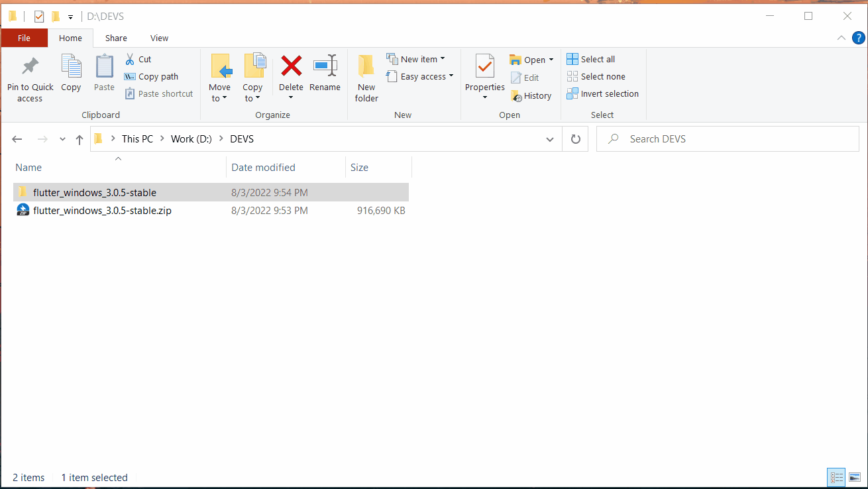Image resolution: width=868 pixels, height=489 pixels.
Task: Maximize the File Explorer window
Action: click(x=808, y=16)
